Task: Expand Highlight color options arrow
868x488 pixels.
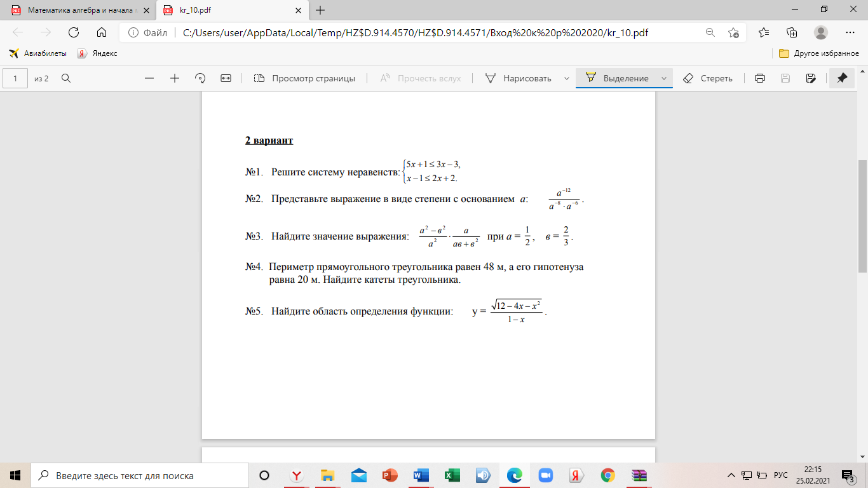Action: [x=664, y=78]
